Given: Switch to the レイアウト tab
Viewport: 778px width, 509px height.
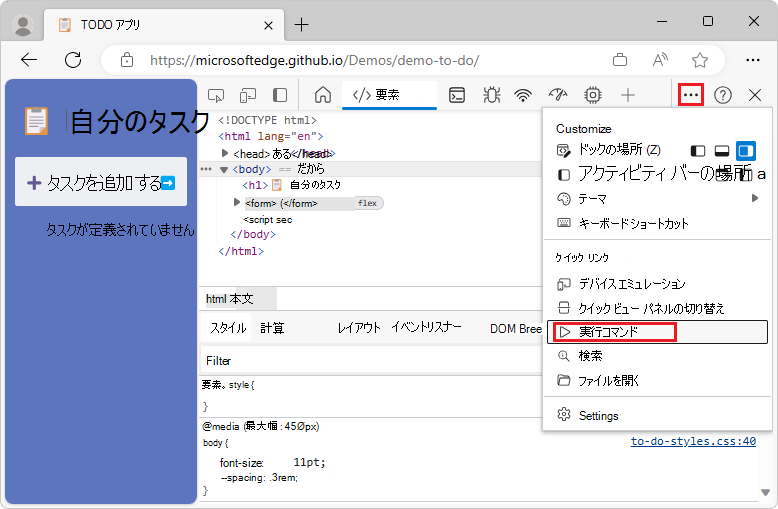Looking at the screenshot, I should 358,328.
